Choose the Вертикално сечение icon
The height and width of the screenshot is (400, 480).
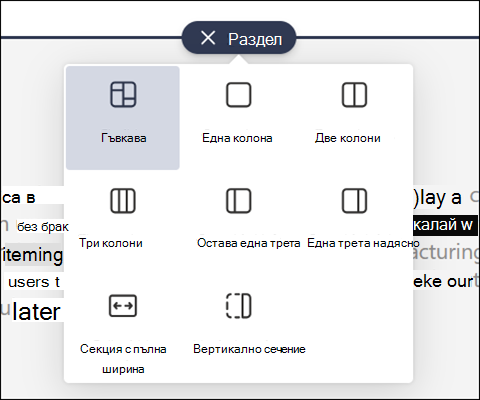[x=239, y=306]
